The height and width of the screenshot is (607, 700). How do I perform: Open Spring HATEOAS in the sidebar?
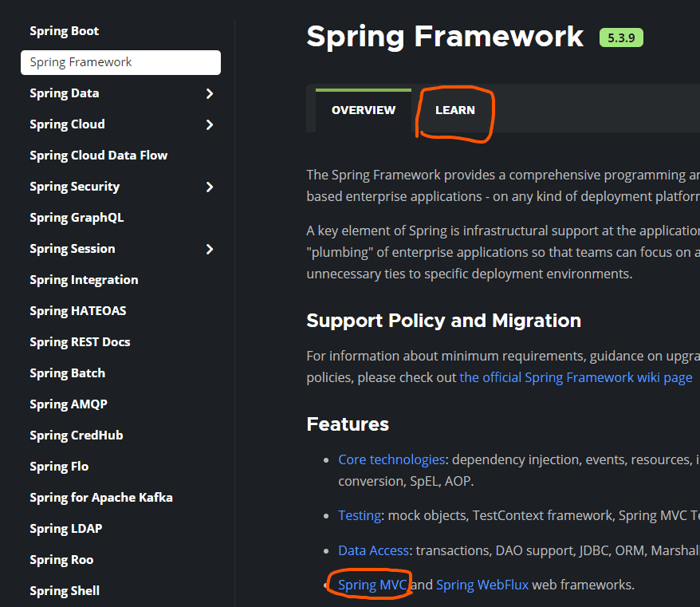(78, 311)
